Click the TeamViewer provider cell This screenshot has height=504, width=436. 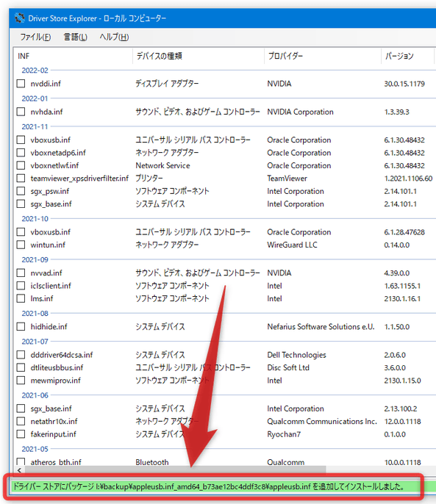pyautogui.click(x=287, y=178)
